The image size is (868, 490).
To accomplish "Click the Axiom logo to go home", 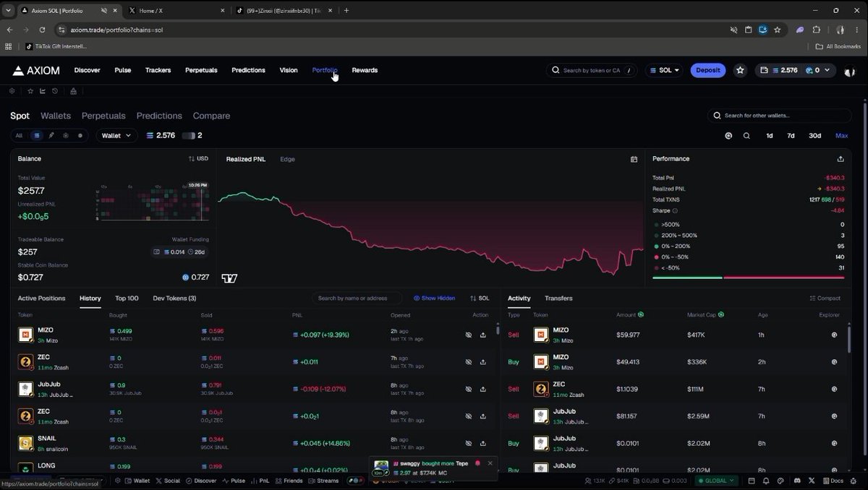I will coord(36,70).
